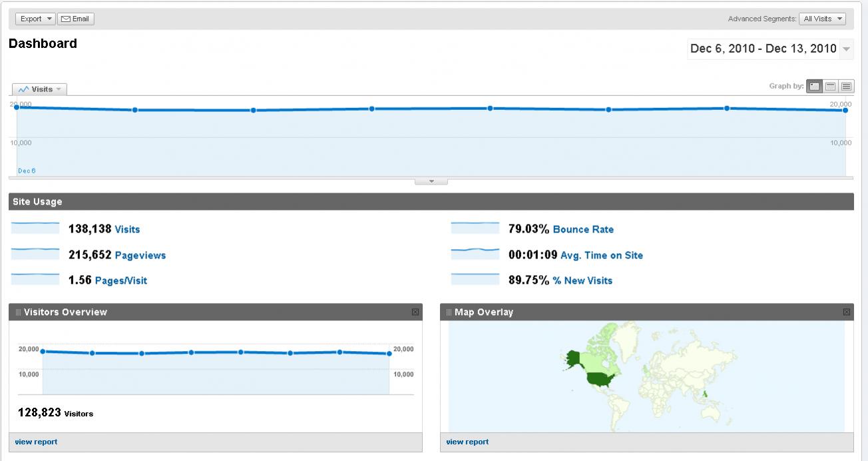Open the Export dropdown

point(35,19)
